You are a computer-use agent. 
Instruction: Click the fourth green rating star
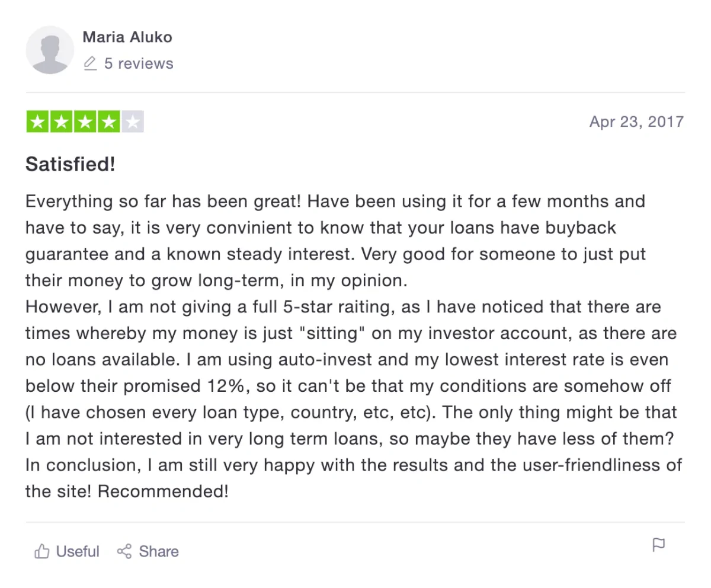click(109, 122)
